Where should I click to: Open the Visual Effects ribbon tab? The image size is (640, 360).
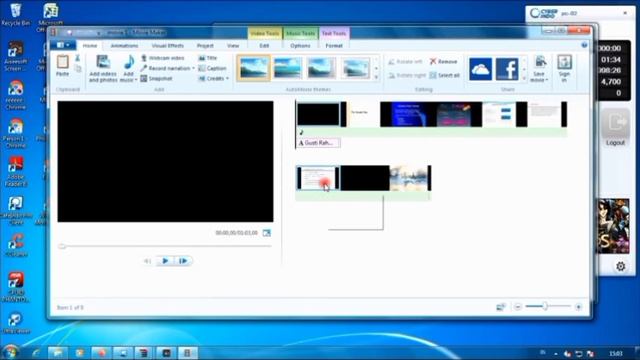tap(167, 46)
